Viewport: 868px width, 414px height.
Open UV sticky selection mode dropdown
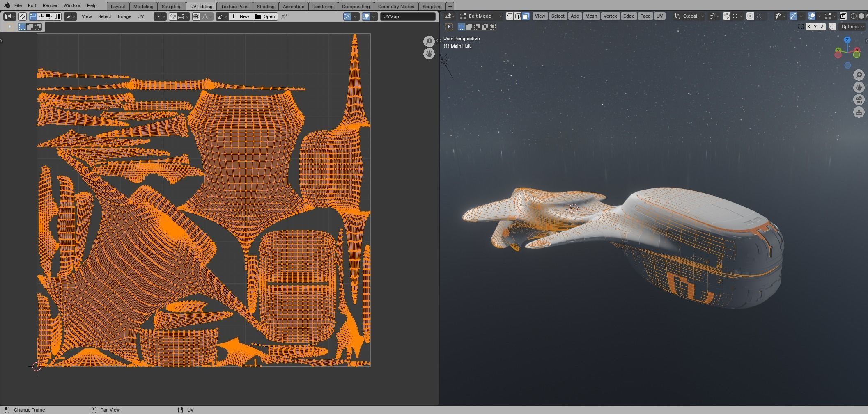click(x=70, y=16)
